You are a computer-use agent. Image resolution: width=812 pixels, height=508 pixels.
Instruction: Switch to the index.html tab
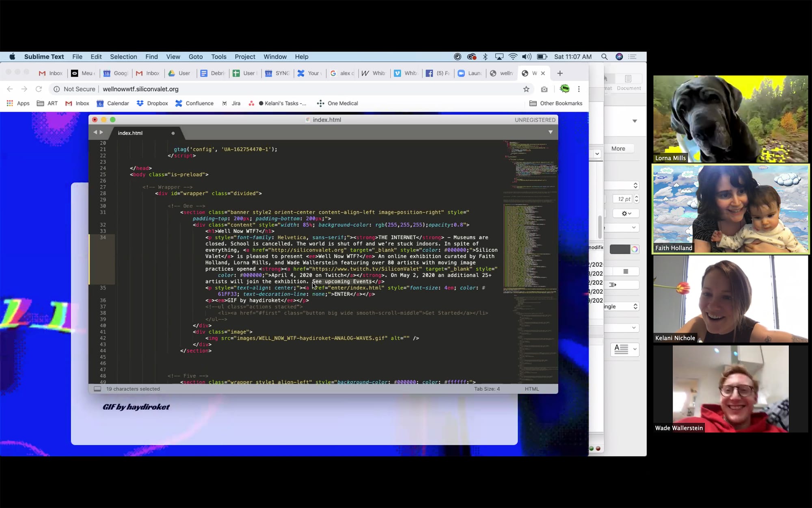[x=130, y=133]
